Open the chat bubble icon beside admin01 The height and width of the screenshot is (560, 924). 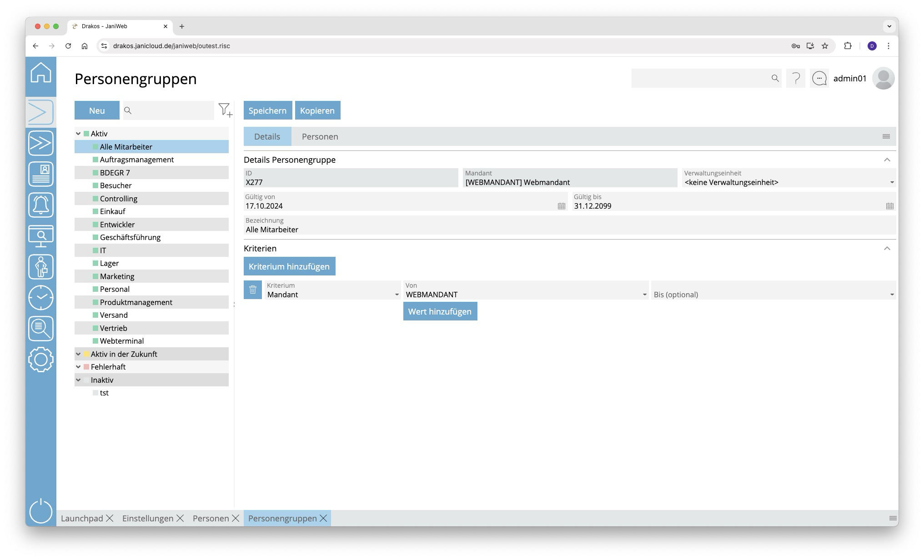[819, 79]
